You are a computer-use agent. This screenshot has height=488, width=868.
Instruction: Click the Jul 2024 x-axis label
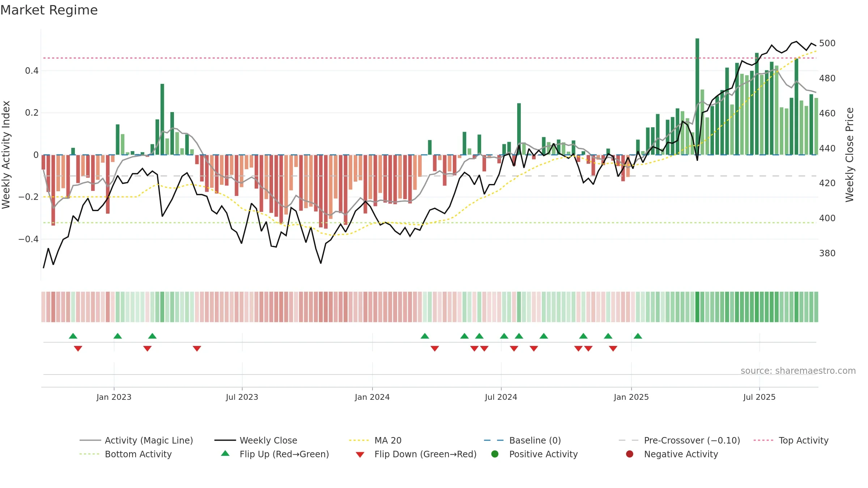pyautogui.click(x=501, y=397)
